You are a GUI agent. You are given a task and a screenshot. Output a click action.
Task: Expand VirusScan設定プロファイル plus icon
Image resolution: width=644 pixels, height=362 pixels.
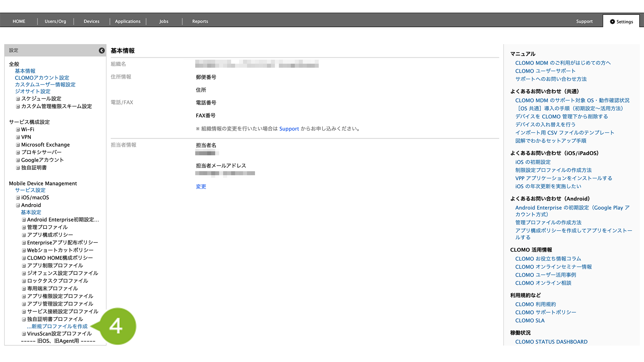[x=24, y=334]
